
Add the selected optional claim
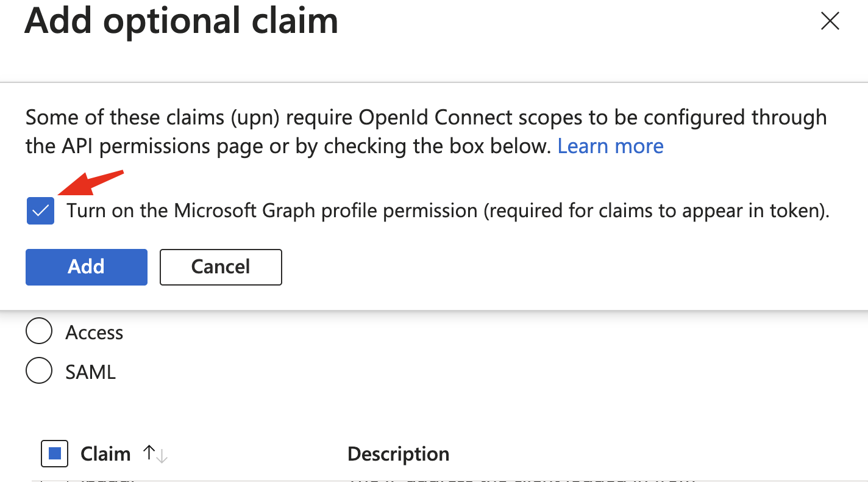pyautogui.click(x=86, y=267)
